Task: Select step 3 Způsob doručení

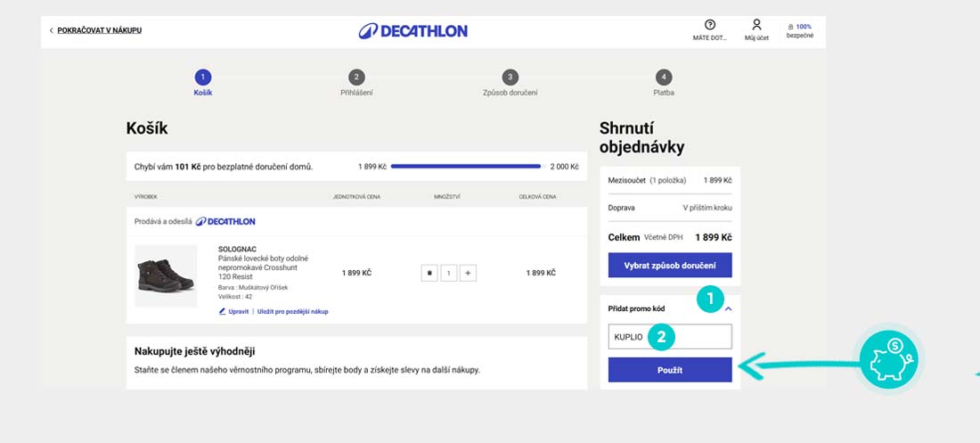Action: 510,78
